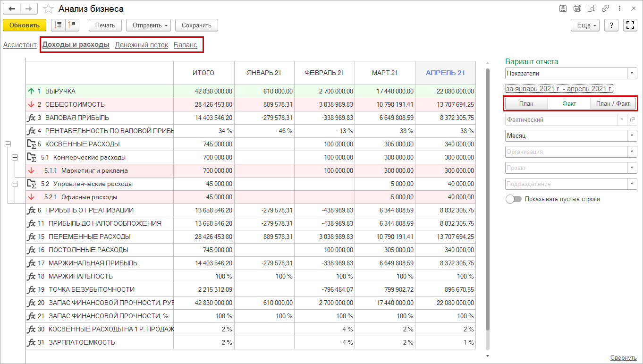The image size is (643, 364).
Task: Click the back navigation arrow
Action: [x=12, y=9]
